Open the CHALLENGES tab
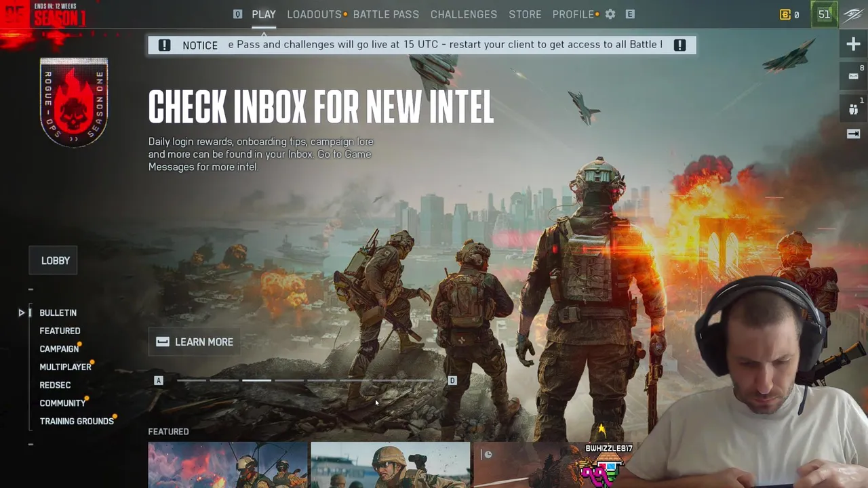This screenshot has width=868, height=488. click(x=464, y=14)
